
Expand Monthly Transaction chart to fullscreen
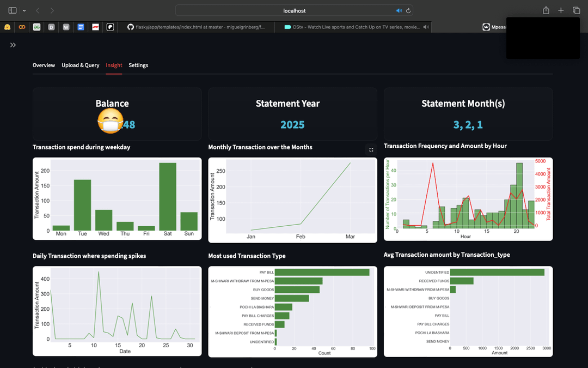click(371, 149)
